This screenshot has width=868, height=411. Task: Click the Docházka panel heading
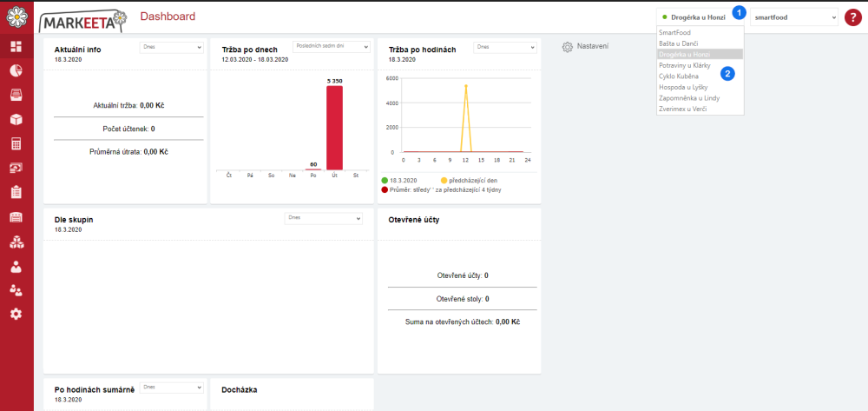coord(240,390)
